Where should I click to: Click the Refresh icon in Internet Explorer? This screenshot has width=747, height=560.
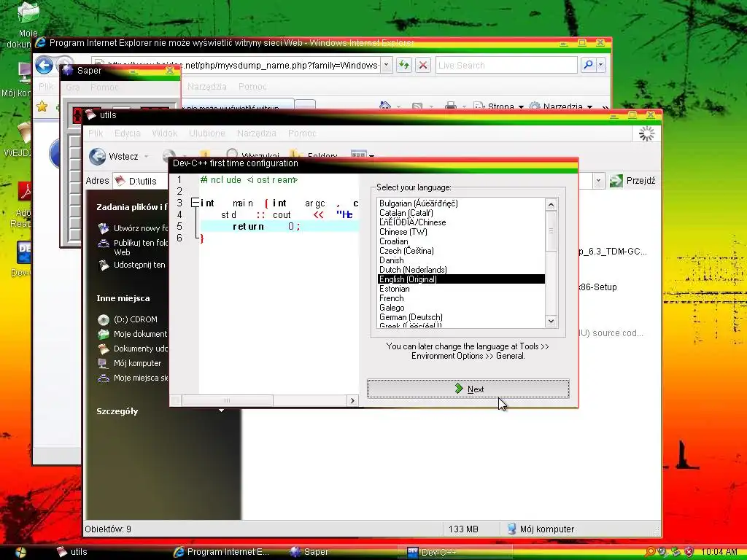[x=404, y=65]
